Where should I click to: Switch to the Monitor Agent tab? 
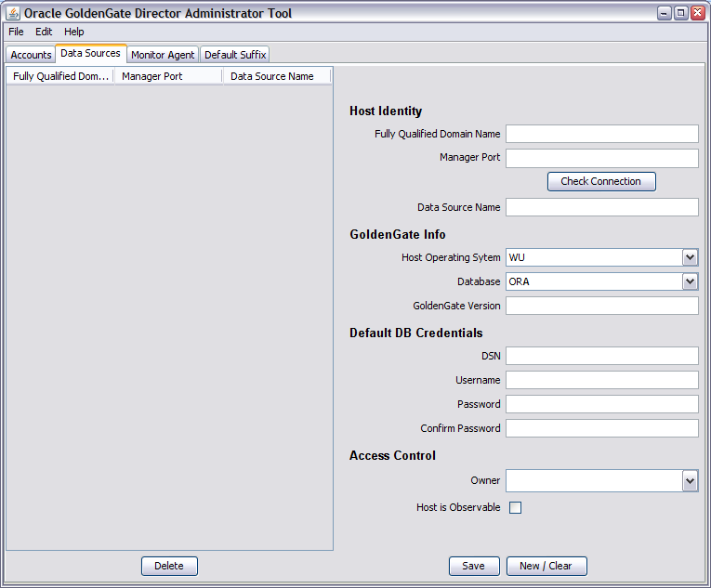pyautogui.click(x=163, y=55)
